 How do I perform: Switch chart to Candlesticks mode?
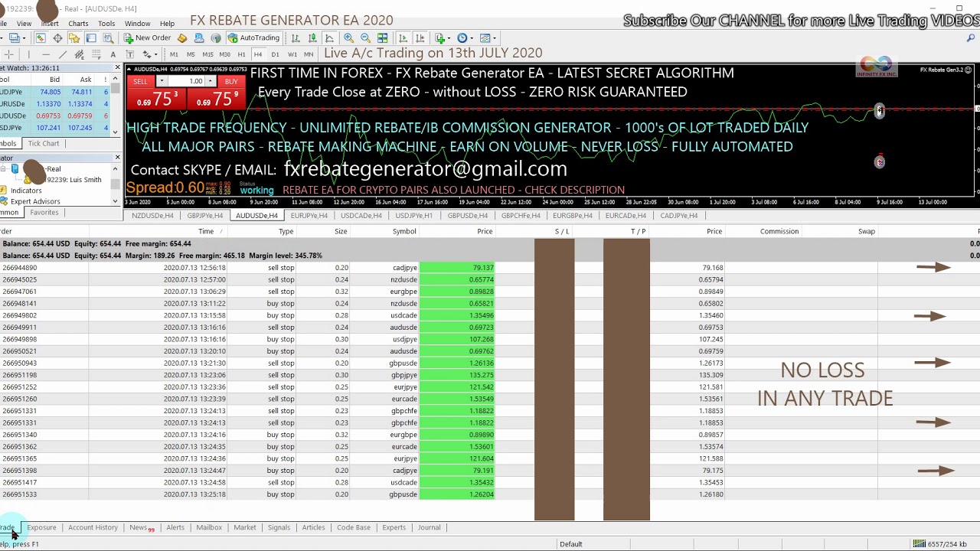pos(312,37)
